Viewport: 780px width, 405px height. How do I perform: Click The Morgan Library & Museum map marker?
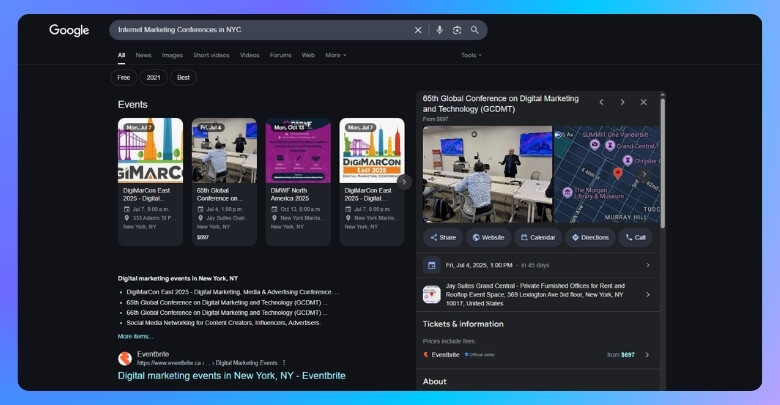[568, 193]
